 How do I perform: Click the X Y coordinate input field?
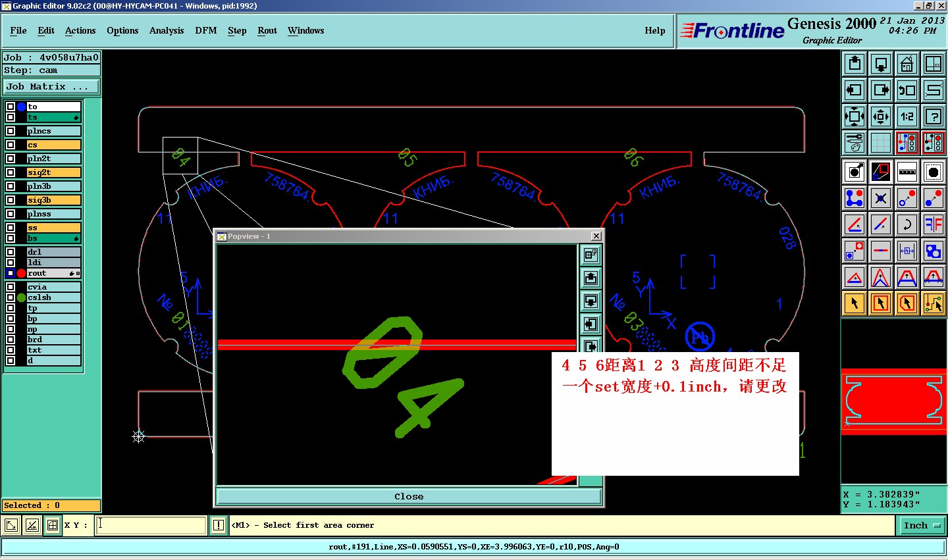point(151,524)
